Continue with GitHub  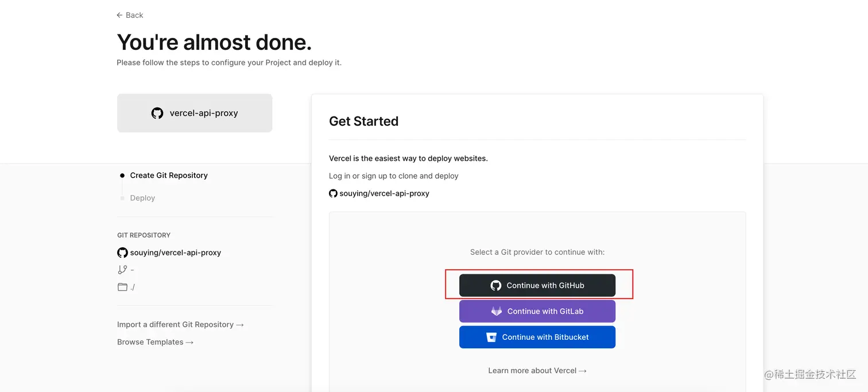[537, 285]
